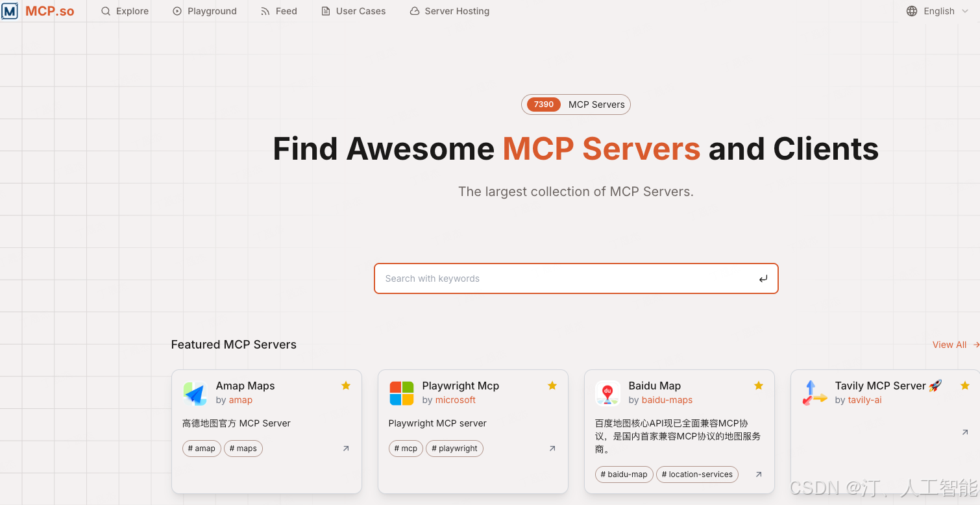Viewport: 980px width, 505px height.
Task: Select the # maps tag
Action: click(243, 449)
